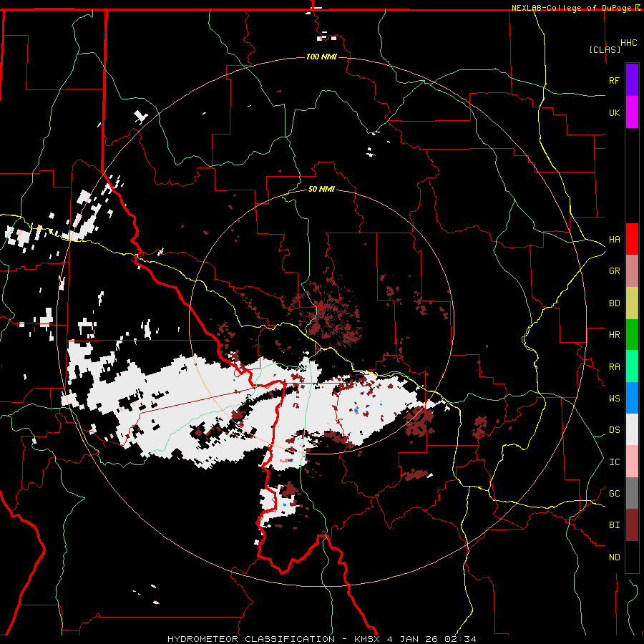
Task: Click the NEXLAB-College of DuPage credit
Action: coord(571,8)
